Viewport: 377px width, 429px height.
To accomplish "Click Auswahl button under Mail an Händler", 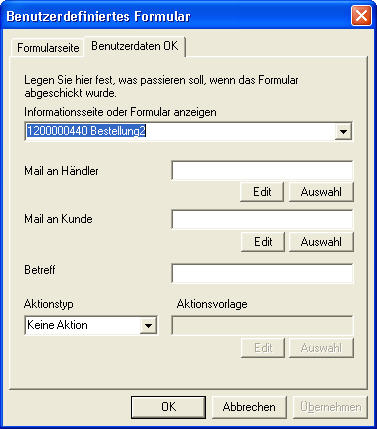I will 321,192.
